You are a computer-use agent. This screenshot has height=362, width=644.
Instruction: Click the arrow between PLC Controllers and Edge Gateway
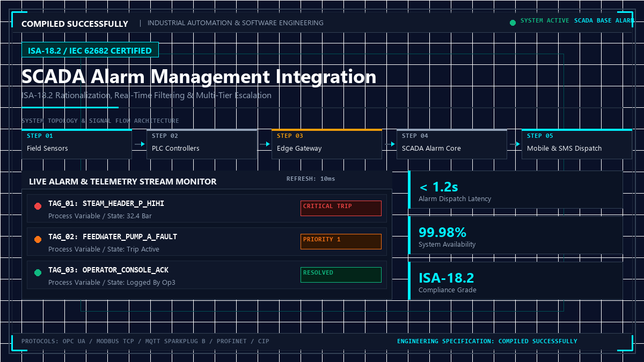click(265, 144)
